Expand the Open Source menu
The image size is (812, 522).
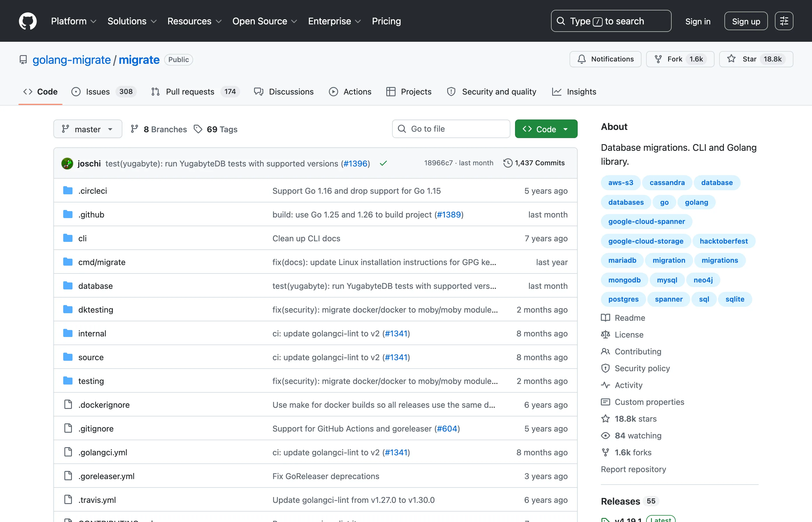[265, 21]
